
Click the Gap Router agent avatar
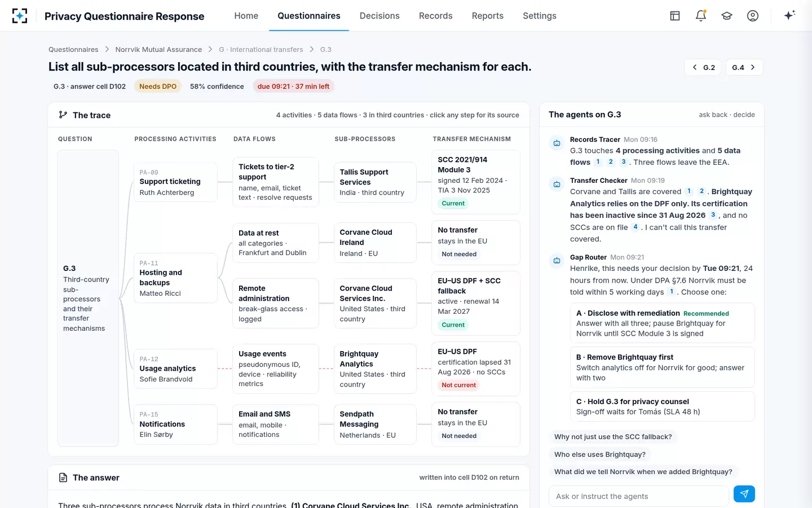point(557,261)
